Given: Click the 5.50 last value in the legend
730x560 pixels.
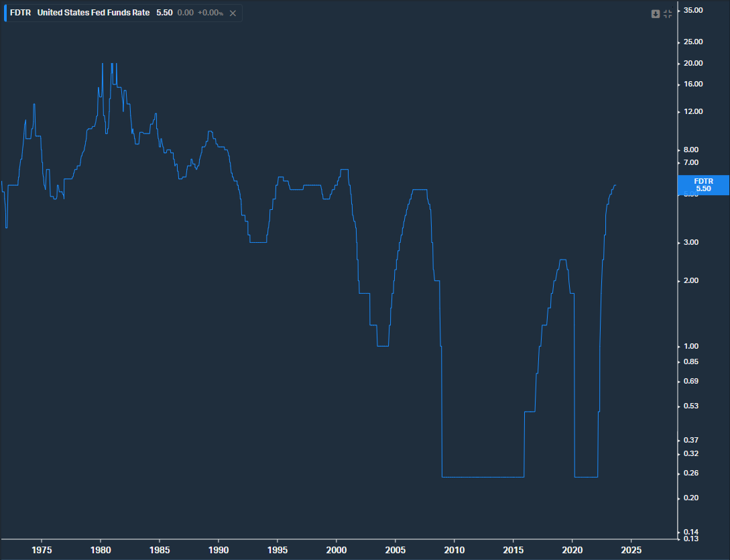Looking at the screenshot, I should pos(164,13).
